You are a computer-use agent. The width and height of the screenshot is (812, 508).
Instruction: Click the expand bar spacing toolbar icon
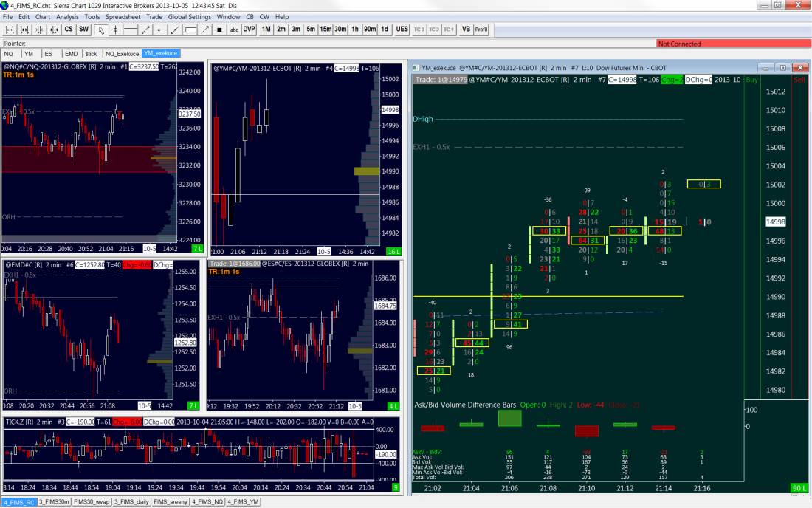coord(24,30)
